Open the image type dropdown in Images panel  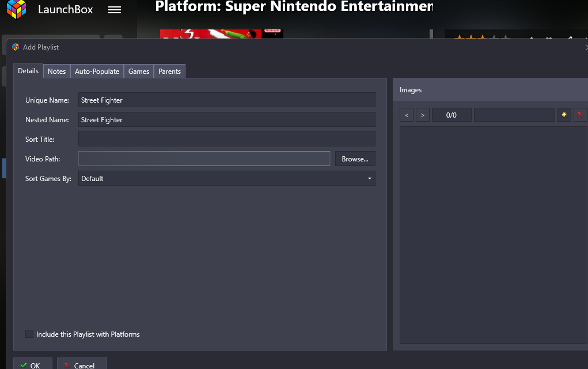tap(514, 115)
